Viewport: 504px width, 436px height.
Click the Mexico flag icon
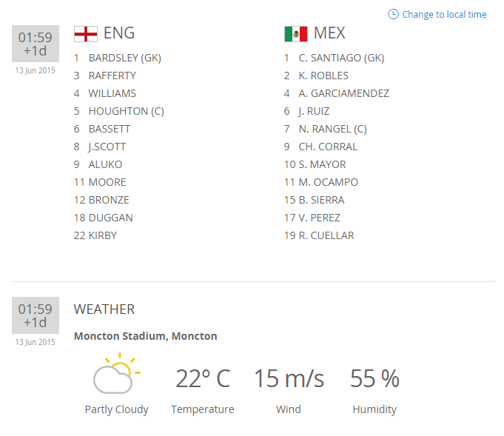[x=295, y=34]
